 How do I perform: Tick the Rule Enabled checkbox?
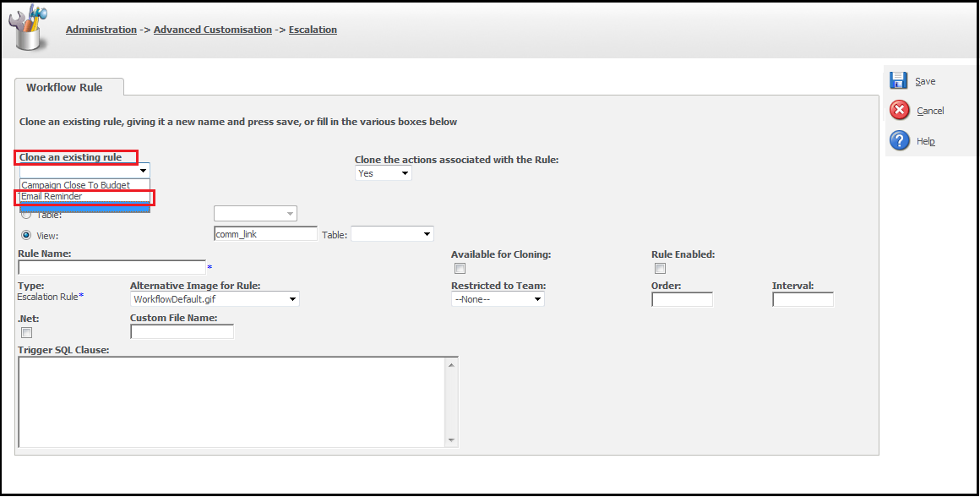click(660, 268)
